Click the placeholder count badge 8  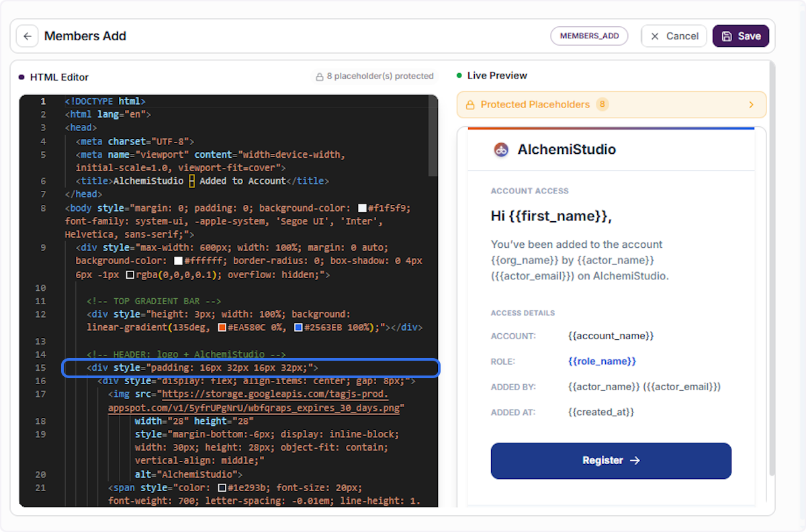[x=602, y=105]
